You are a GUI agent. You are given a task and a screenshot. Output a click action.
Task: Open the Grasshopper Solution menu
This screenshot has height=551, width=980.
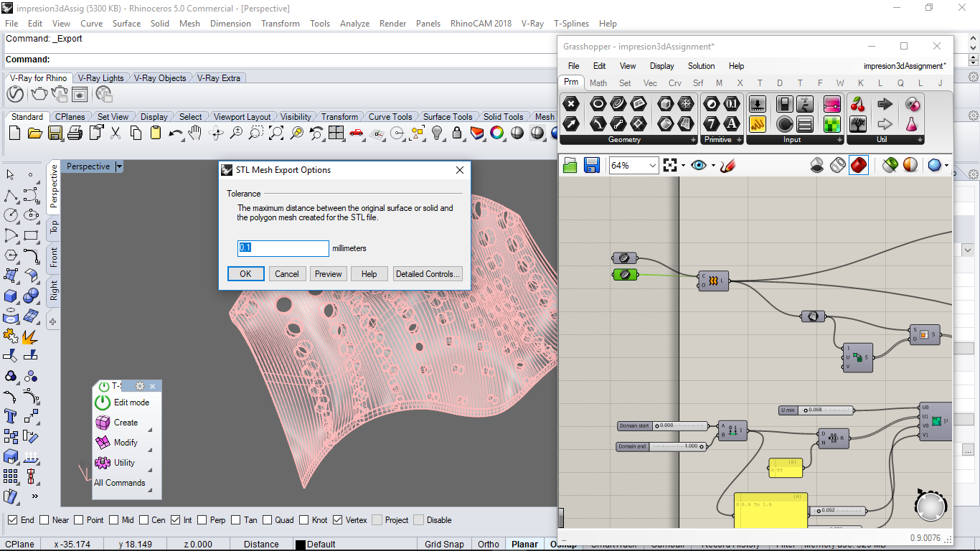pyautogui.click(x=701, y=66)
